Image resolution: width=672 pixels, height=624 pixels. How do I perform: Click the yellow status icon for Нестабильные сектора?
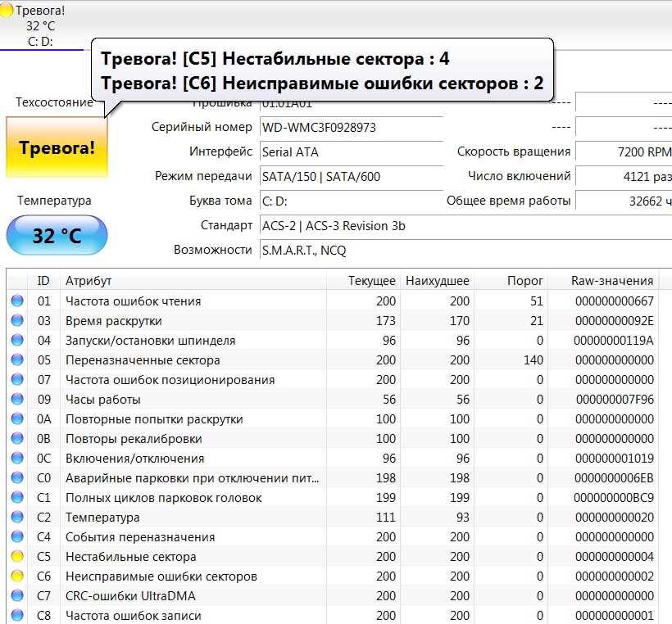17,557
